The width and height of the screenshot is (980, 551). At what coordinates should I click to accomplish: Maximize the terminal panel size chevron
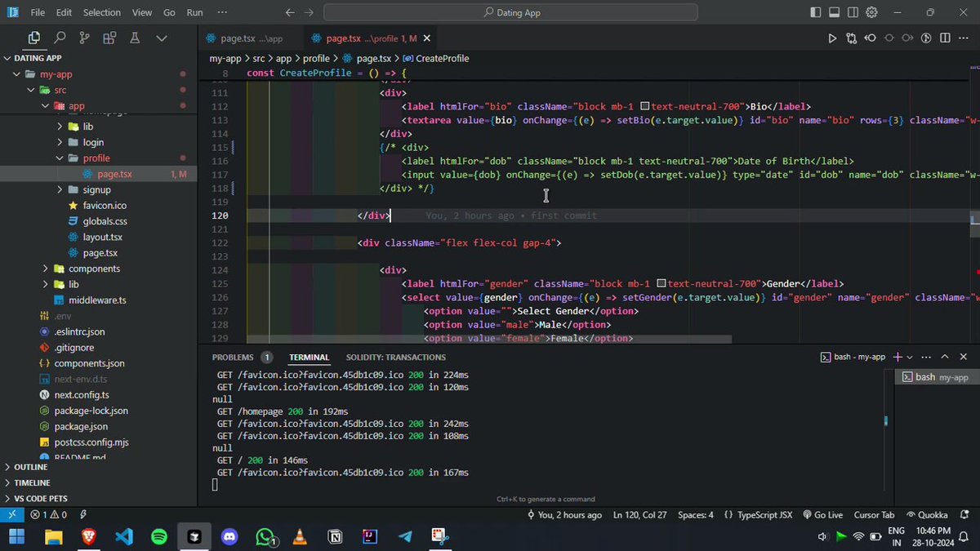coord(945,357)
